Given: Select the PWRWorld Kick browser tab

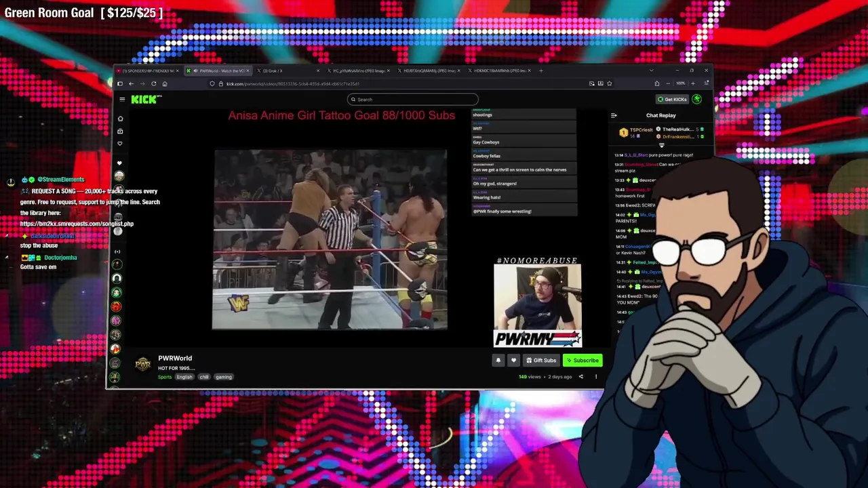Looking at the screenshot, I should coord(218,70).
